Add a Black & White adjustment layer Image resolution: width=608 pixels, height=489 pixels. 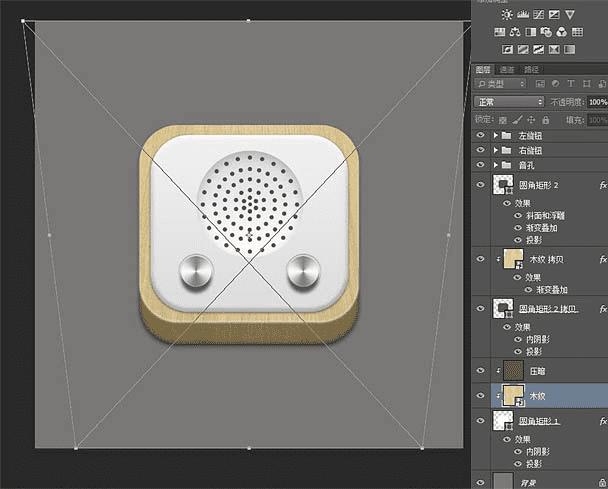pos(530,32)
